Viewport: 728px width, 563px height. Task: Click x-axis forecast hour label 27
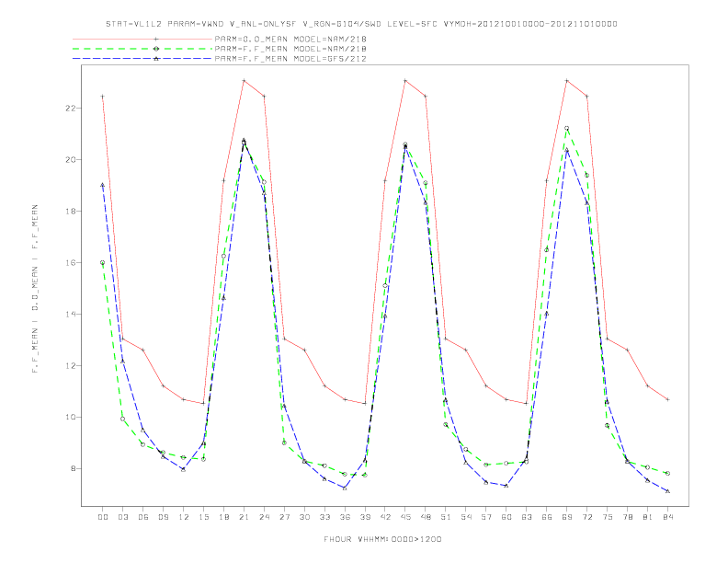point(284,517)
